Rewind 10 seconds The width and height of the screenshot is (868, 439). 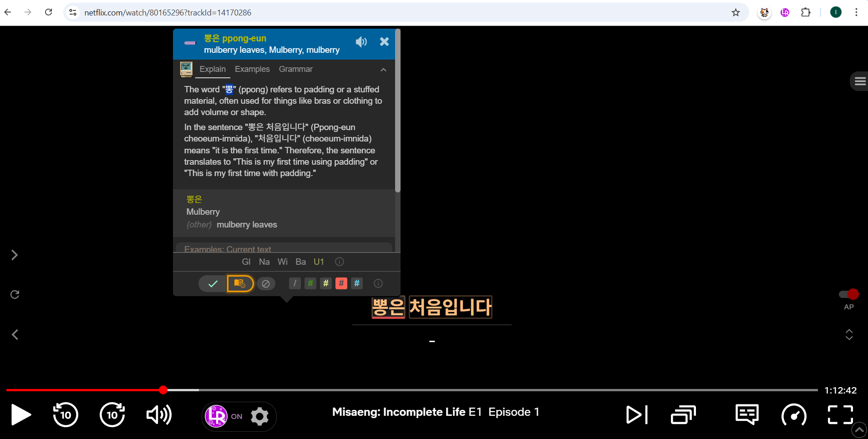tap(66, 415)
